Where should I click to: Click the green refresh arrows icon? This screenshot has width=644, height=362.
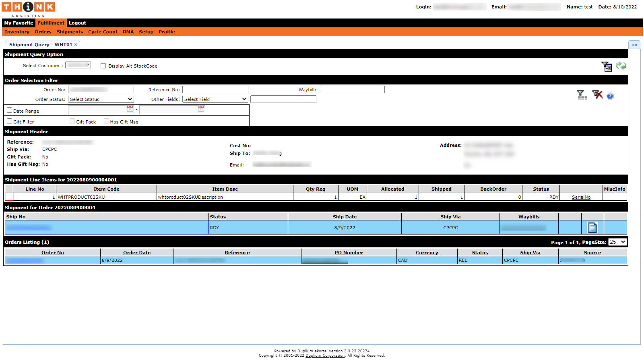pyautogui.click(x=621, y=66)
